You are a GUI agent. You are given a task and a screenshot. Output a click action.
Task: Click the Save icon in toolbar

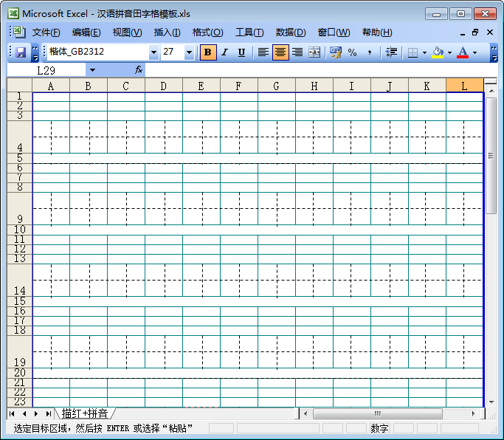coord(21,52)
